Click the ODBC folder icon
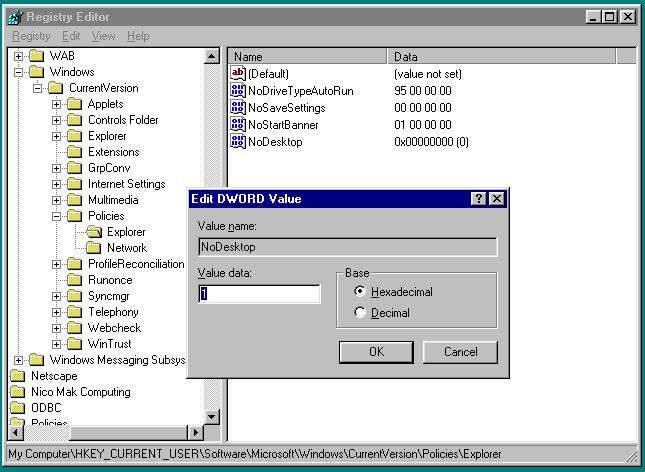This screenshot has width=645, height=472. click(x=17, y=408)
